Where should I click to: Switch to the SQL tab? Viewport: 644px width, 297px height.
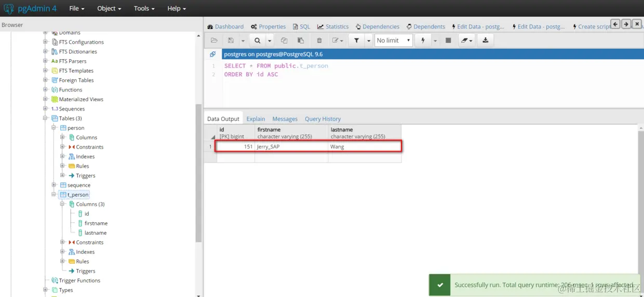click(x=301, y=26)
